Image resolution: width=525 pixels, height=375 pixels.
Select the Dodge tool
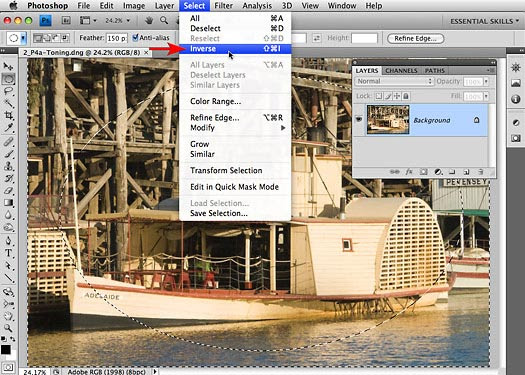click(x=8, y=228)
